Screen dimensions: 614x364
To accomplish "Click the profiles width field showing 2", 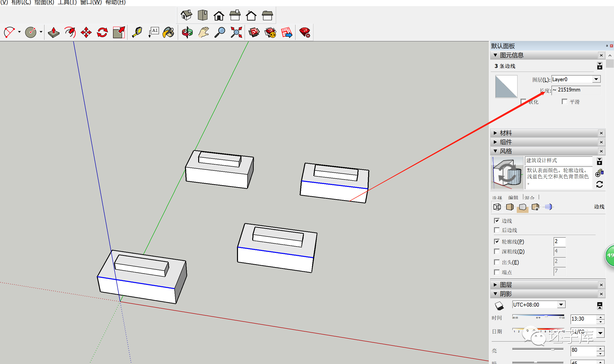I will point(560,241).
